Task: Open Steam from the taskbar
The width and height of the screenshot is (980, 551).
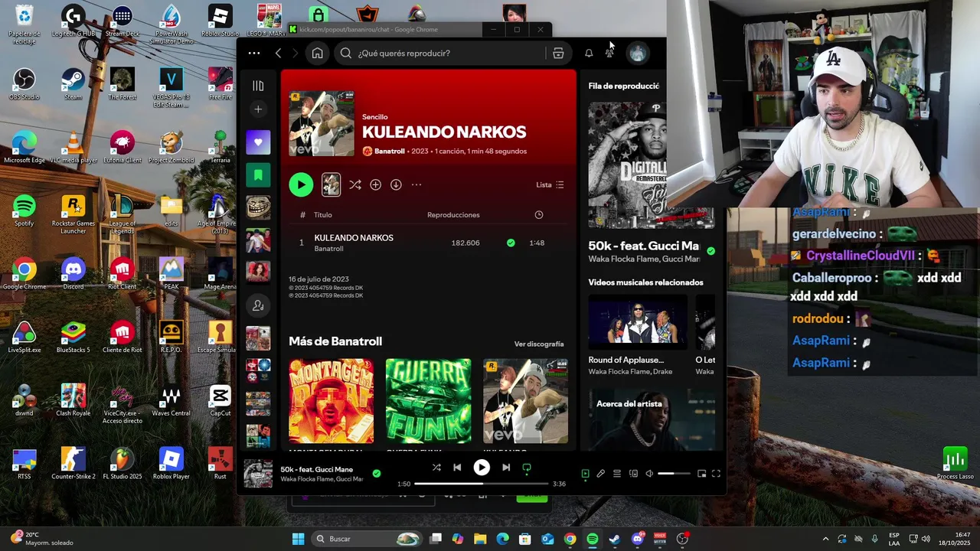Action: [x=615, y=539]
